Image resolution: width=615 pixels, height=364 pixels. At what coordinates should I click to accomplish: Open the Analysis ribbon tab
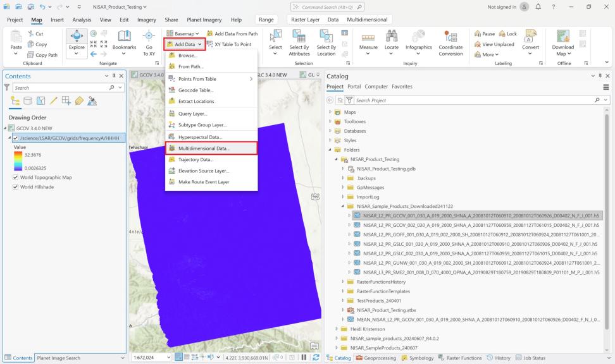pos(82,20)
